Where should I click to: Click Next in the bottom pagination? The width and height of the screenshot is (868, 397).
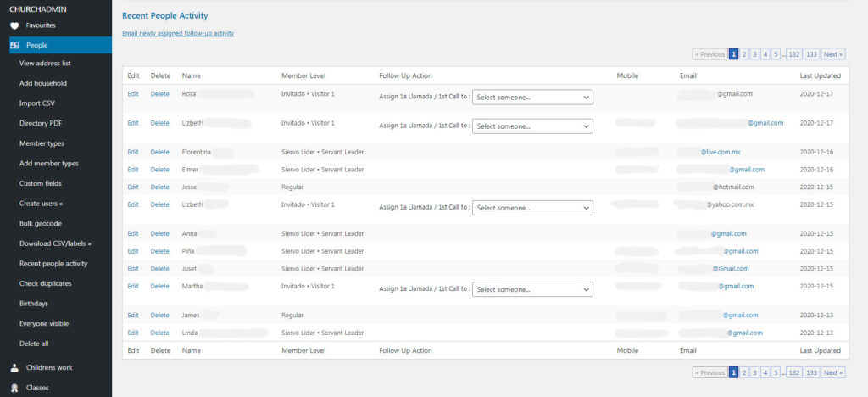coord(833,372)
